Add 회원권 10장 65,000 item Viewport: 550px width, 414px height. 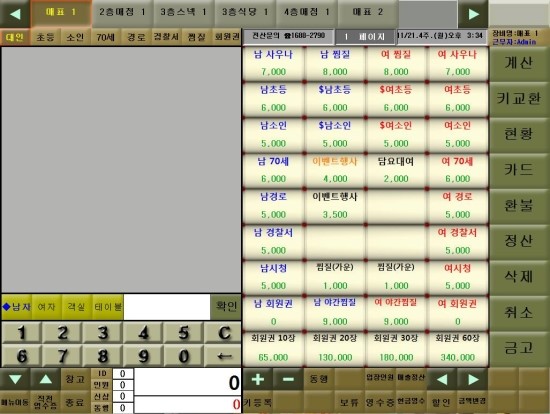click(x=273, y=348)
